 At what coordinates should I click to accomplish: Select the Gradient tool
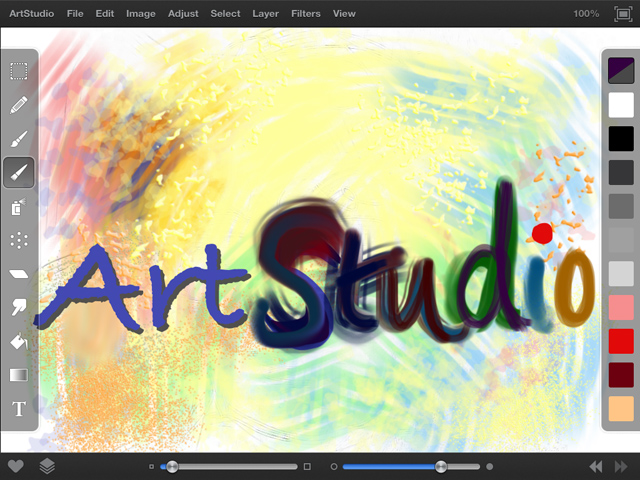(19, 375)
